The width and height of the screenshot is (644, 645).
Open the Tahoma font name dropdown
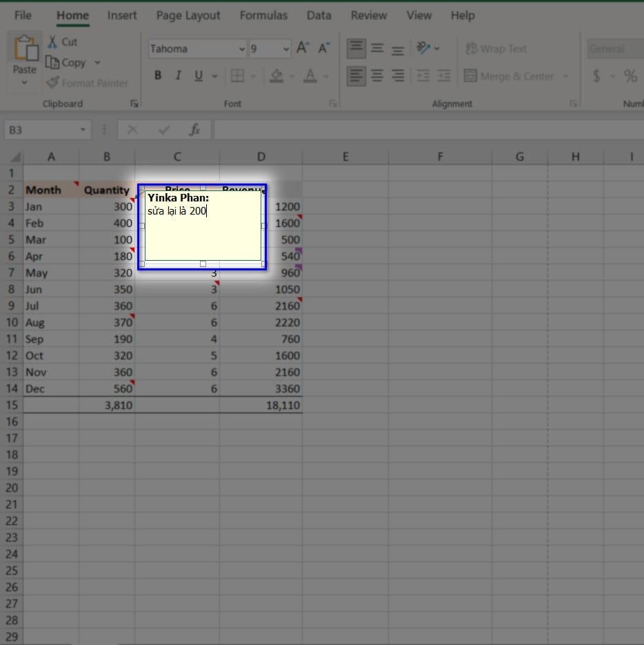pos(242,49)
